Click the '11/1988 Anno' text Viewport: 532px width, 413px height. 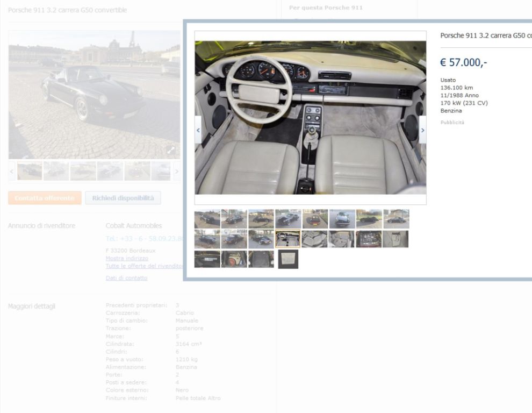point(459,95)
